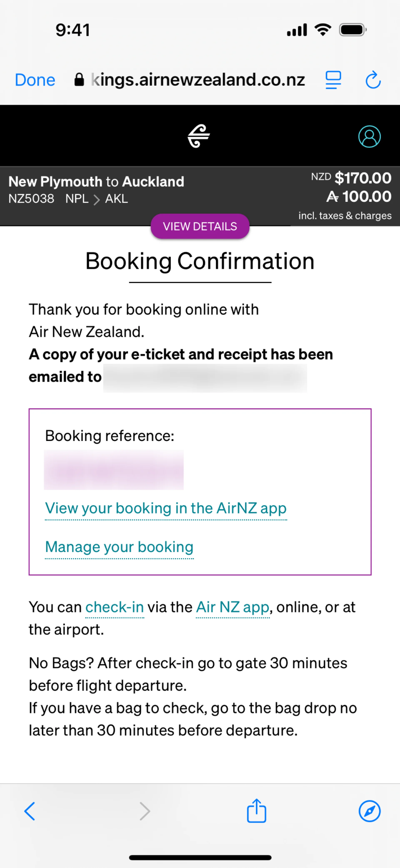
Task: Tap the New Plymouth to Auckland header
Action: (x=96, y=182)
